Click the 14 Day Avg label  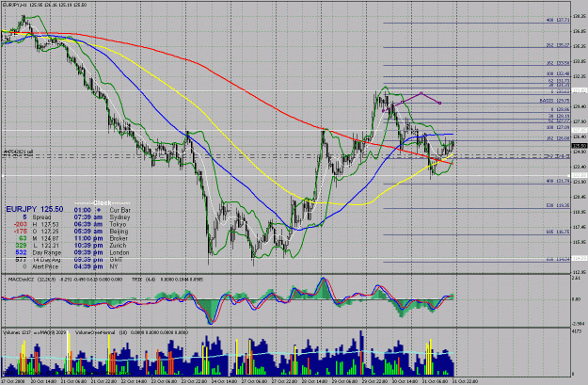pos(46,260)
